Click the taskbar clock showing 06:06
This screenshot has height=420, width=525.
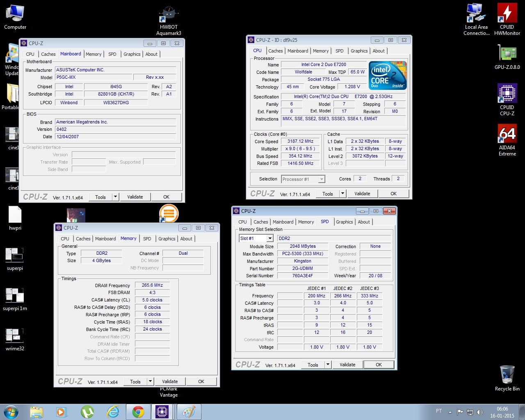[502, 412]
